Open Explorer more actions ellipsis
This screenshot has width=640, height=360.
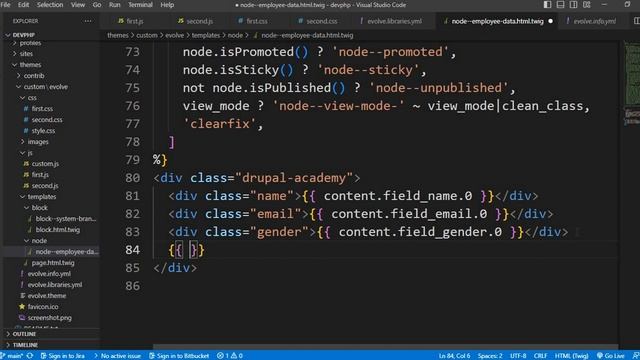click(x=88, y=21)
